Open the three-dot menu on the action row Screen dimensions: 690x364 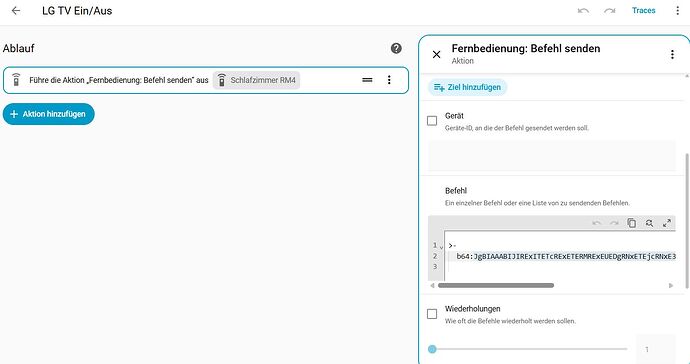click(389, 80)
